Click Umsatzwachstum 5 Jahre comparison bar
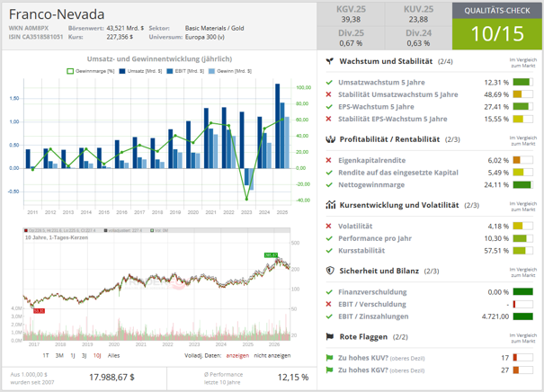The height and width of the screenshot is (392, 544). pos(522,82)
